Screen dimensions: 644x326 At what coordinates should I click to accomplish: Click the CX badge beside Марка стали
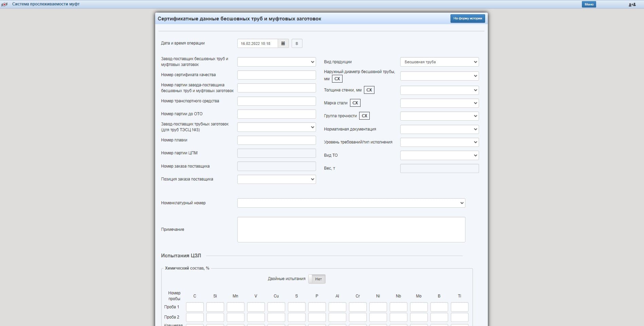(355, 103)
